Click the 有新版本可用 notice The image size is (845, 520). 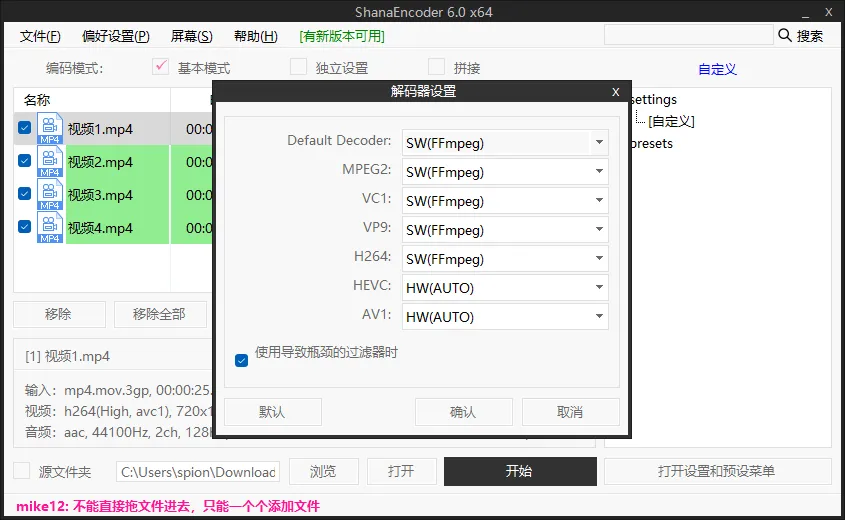tap(342, 36)
